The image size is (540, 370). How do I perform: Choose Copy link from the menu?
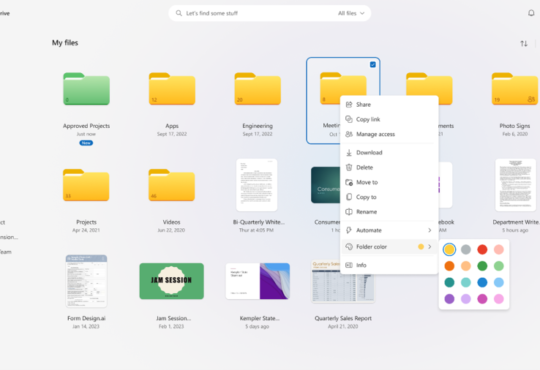coord(389,119)
